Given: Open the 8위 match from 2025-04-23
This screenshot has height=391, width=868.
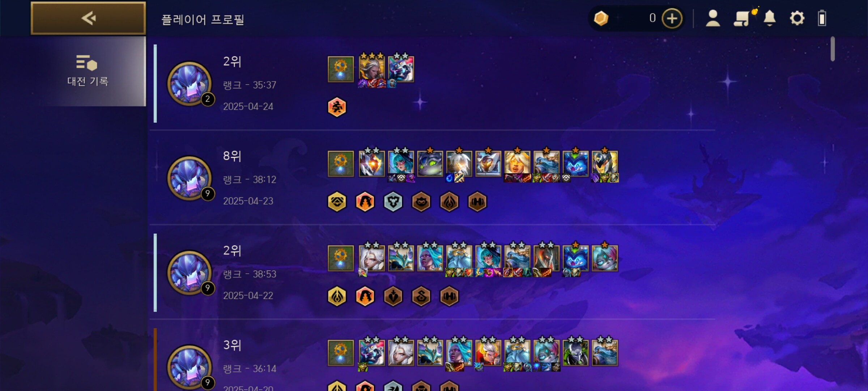Looking at the screenshot, I should 432,178.
